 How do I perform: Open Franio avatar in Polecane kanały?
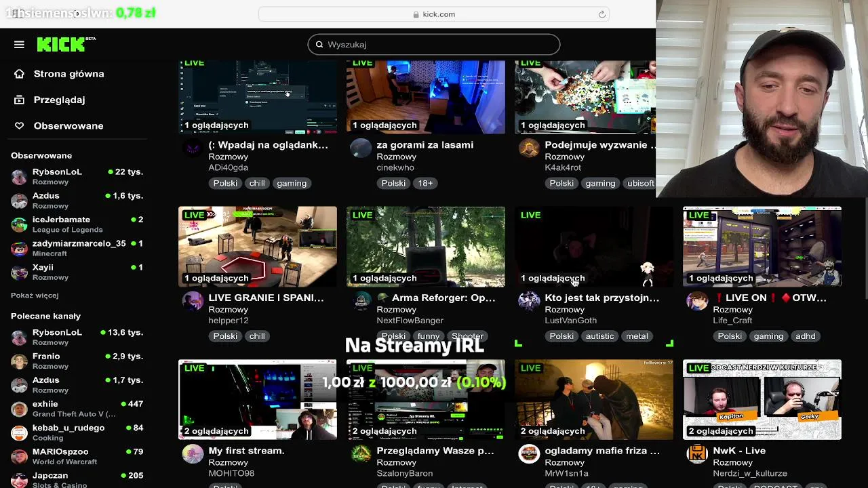[x=19, y=361]
